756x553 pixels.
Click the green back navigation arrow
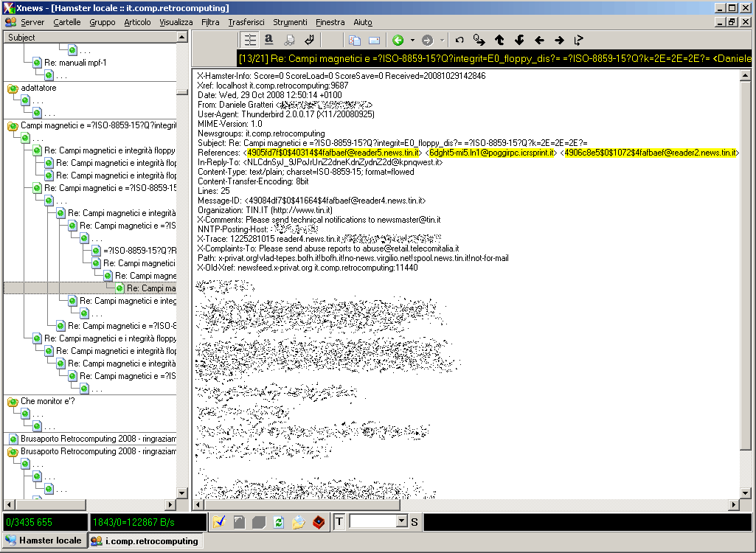398,40
